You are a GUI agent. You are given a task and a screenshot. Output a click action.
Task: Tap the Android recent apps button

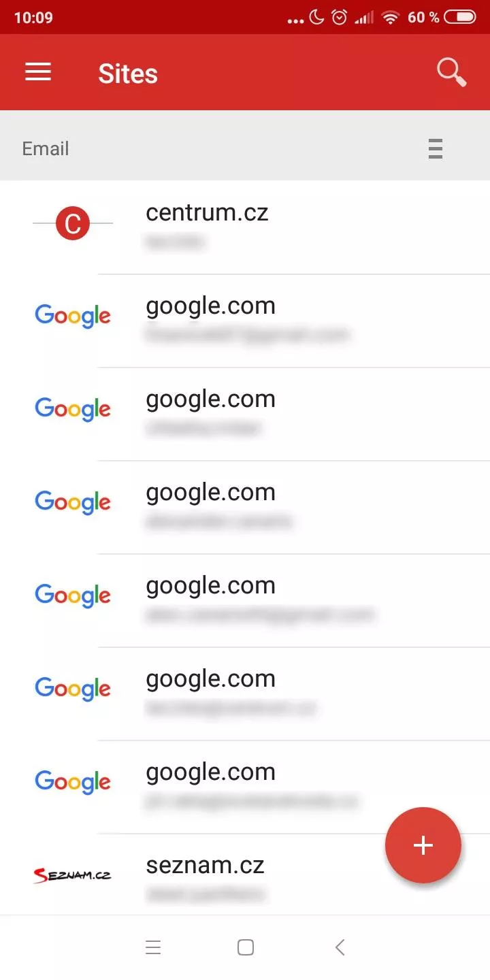pos(153,947)
